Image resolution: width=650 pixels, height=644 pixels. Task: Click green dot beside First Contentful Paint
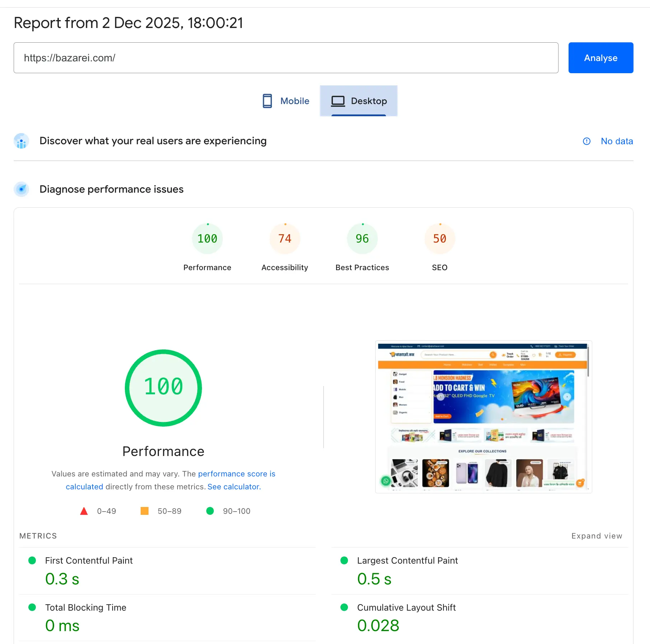[x=33, y=560]
